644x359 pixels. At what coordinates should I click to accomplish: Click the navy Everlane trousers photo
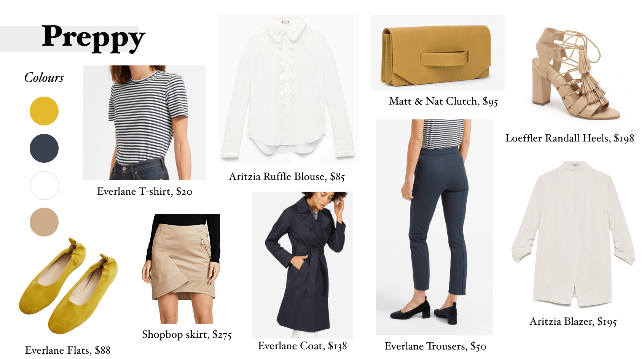point(435,227)
